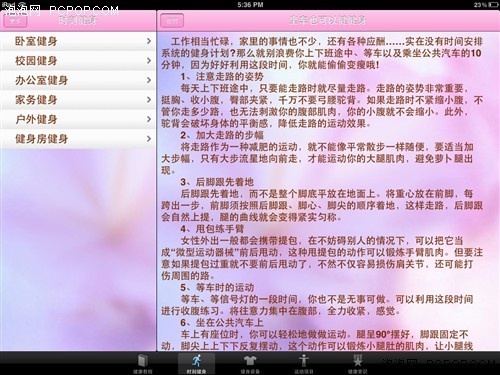
Task: Expand the 卧室健身 chevron arrow
Action: point(149,41)
